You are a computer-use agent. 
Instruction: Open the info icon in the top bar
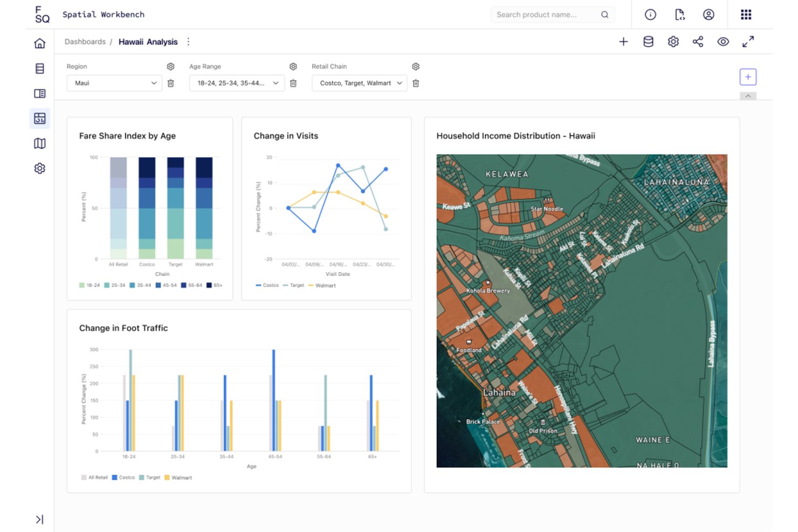tap(651, 15)
